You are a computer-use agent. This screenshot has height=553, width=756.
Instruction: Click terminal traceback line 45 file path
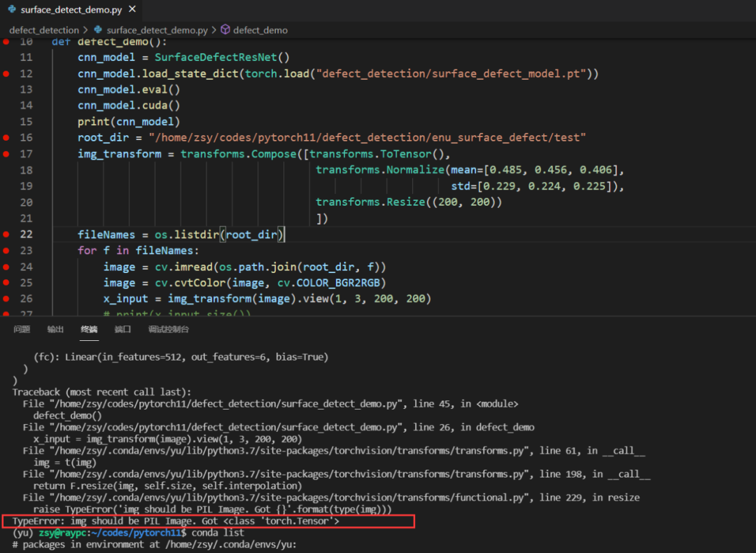click(225, 403)
